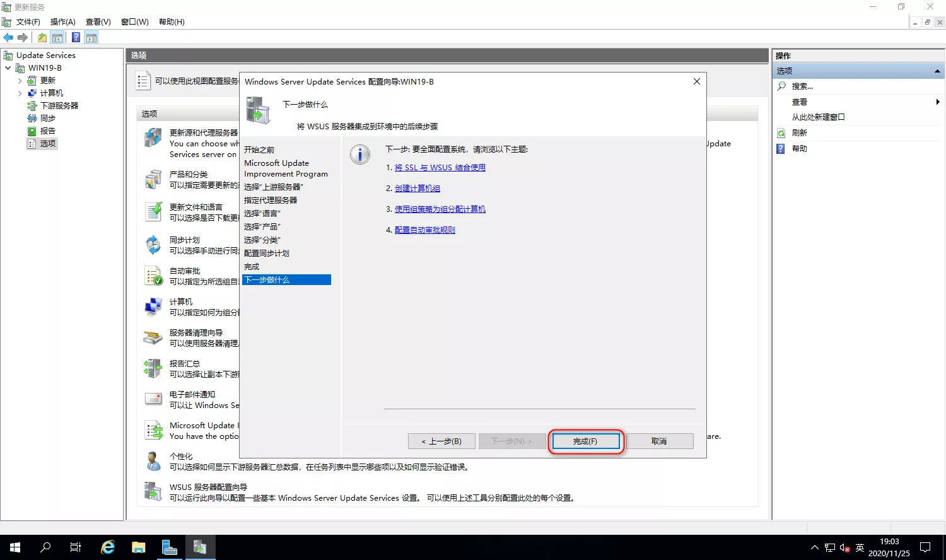Image resolution: width=946 pixels, height=560 pixels.
Task: Click the 同步计划 option icon
Action: click(153, 245)
